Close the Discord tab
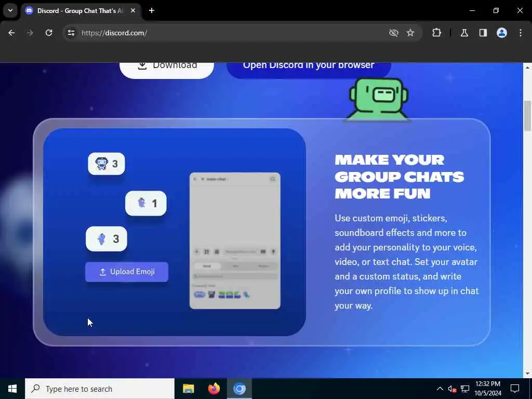 pyautogui.click(x=133, y=10)
